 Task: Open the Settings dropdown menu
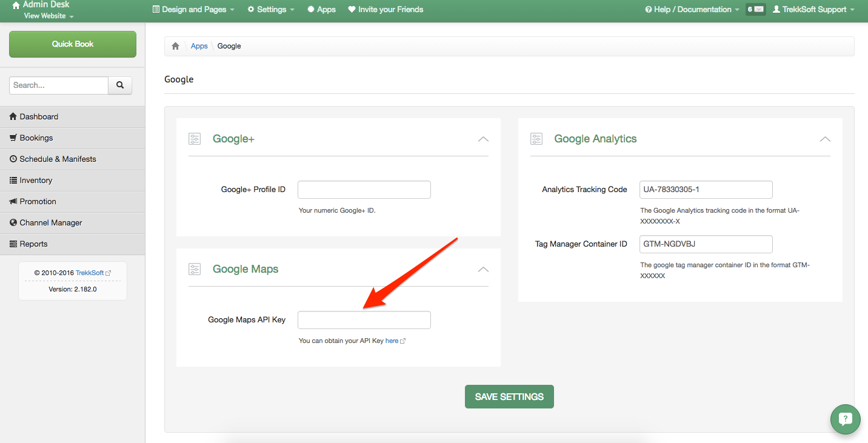pyautogui.click(x=271, y=10)
